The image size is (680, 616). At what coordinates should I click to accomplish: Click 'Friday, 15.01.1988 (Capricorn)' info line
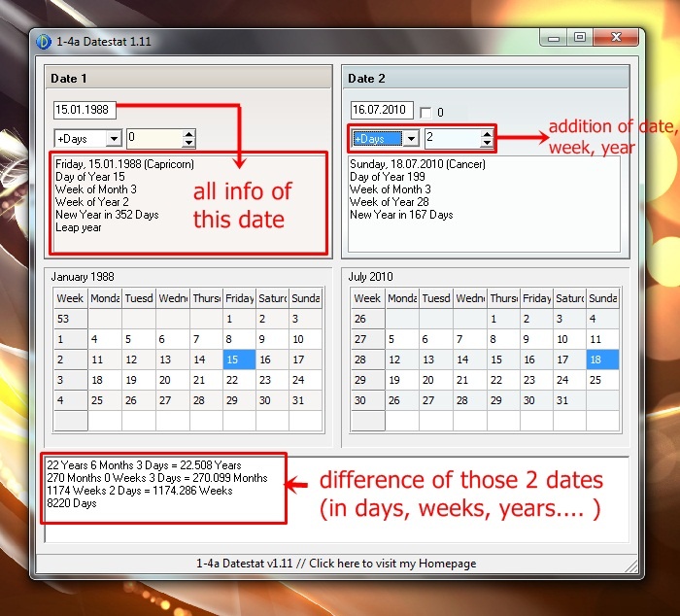[x=125, y=164]
